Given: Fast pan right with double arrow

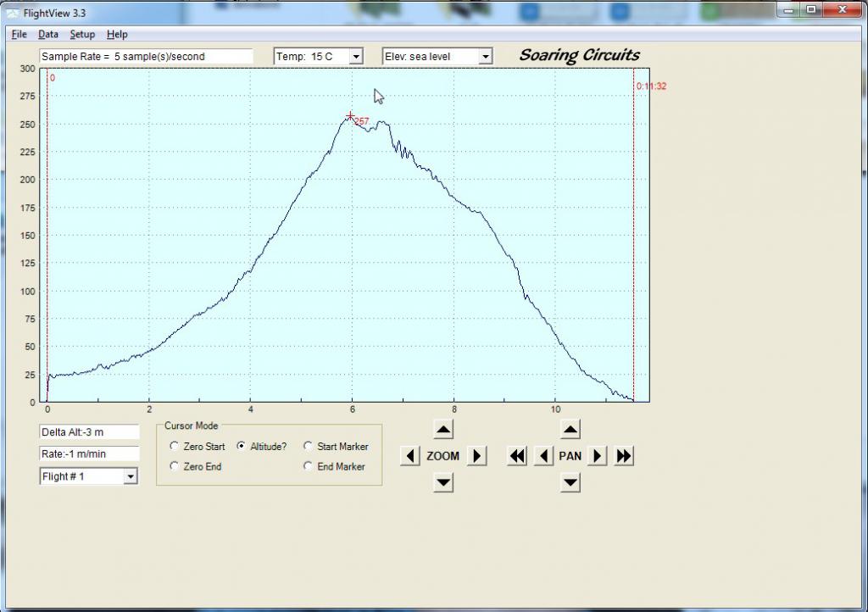Looking at the screenshot, I should coord(624,456).
